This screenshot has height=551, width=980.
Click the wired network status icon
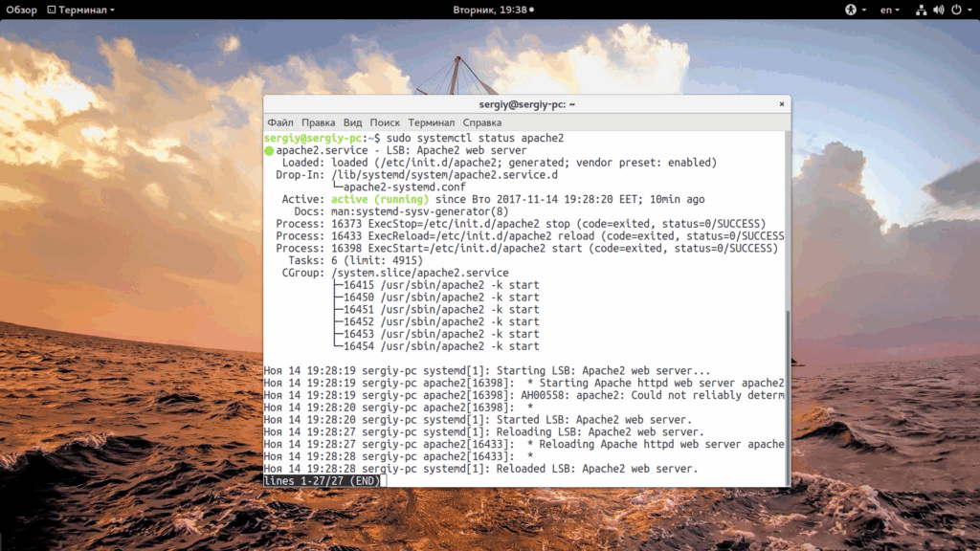921,10
